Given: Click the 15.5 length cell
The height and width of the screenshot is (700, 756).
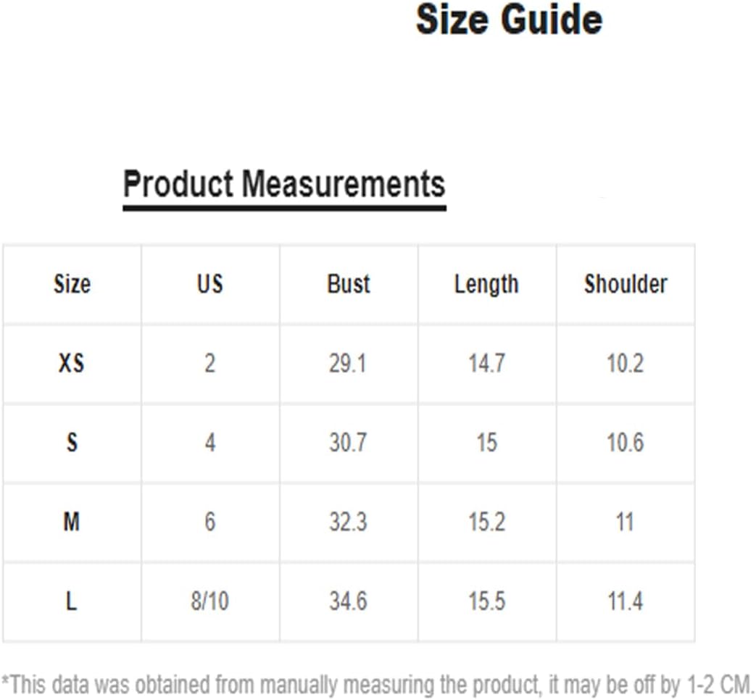Looking at the screenshot, I should (x=487, y=601).
